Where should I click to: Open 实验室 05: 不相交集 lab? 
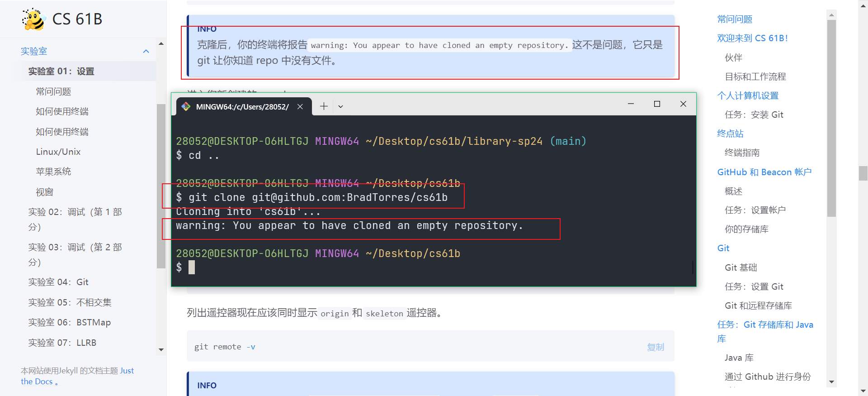(70, 302)
